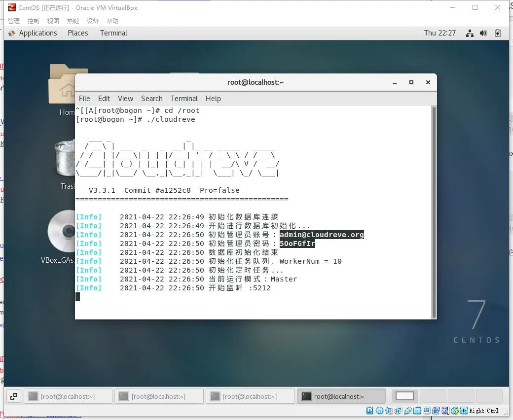Open the terminal View menu

(126, 99)
